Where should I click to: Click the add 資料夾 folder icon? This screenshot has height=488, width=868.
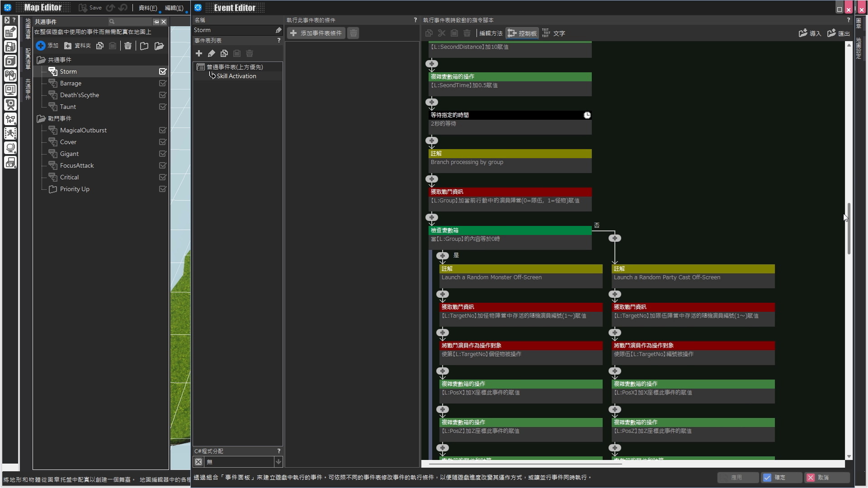68,46
